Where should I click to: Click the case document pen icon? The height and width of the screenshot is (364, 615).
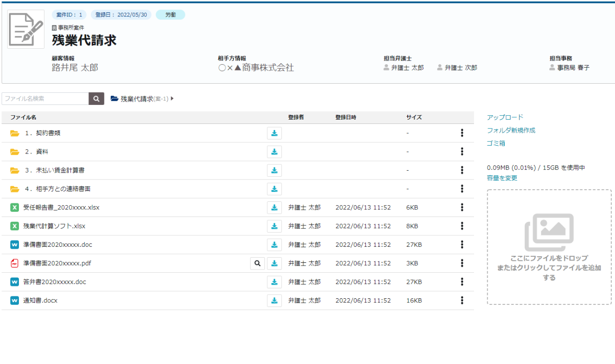[x=26, y=29]
